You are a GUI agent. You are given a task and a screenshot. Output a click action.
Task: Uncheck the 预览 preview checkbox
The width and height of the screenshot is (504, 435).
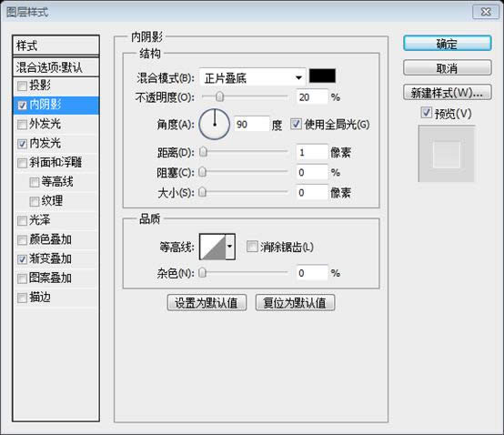426,113
